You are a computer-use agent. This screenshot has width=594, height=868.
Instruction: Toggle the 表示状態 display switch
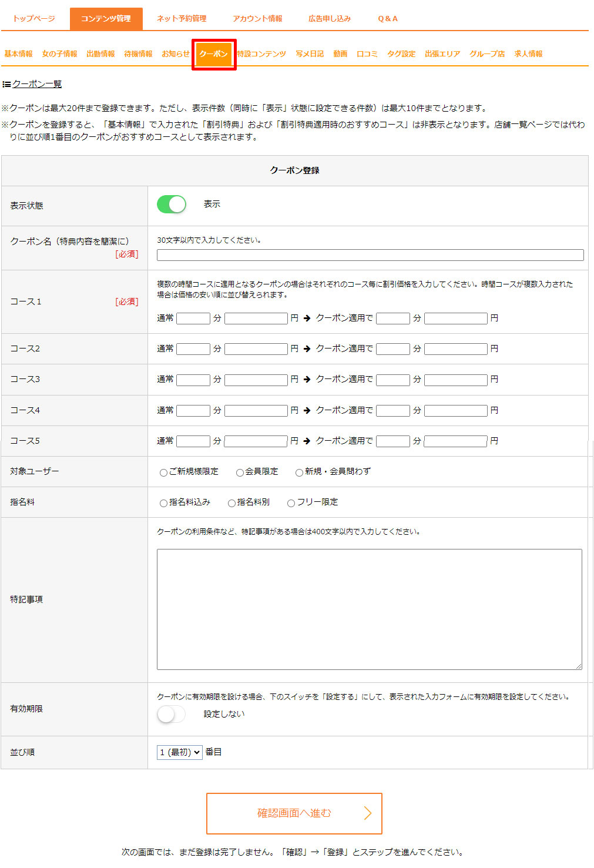171,205
